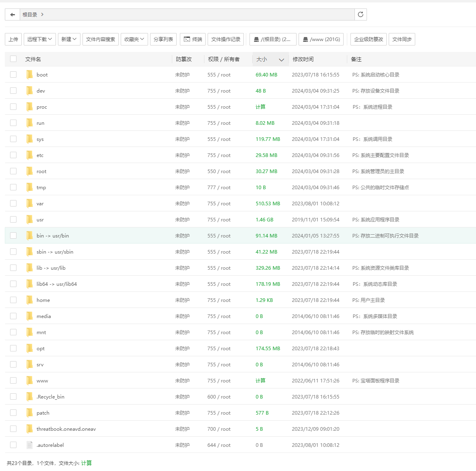Check the .autorelabel row checkbox
The width and height of the screenshot is (476, 471).
(13, 445)
